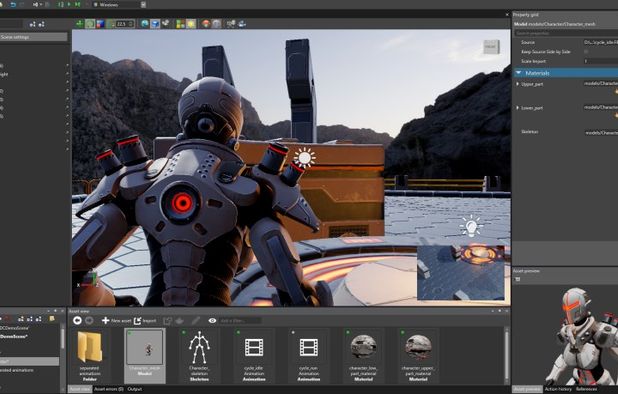Click the Import button in Asset view
The width and height of the screenshot is (618, 394).
coord(145,321)
